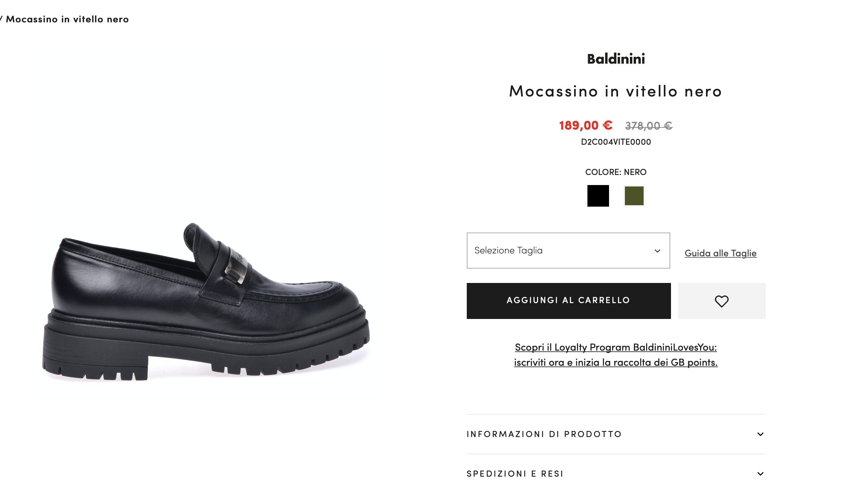Click the Baldinini brand name
The height and width of the screenshot is (486, 868).
point(616,59)
